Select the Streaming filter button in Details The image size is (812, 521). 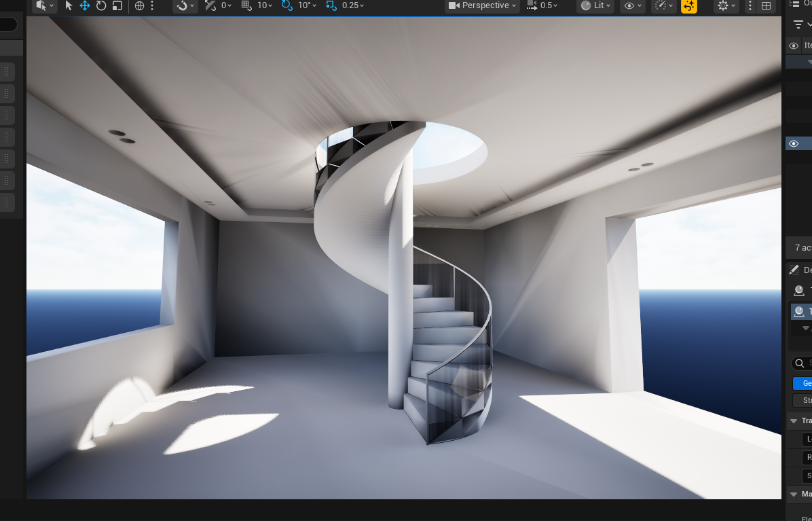coord(802,400)
